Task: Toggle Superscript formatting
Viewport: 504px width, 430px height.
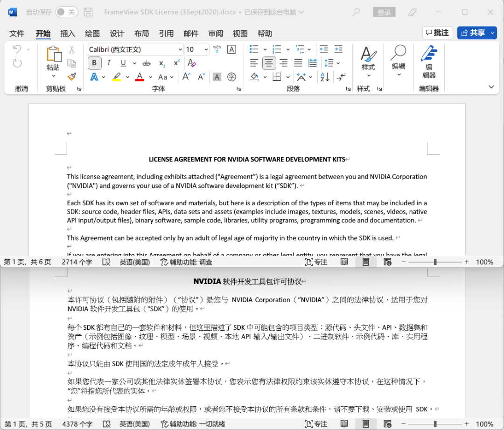Action: point(176,62)
